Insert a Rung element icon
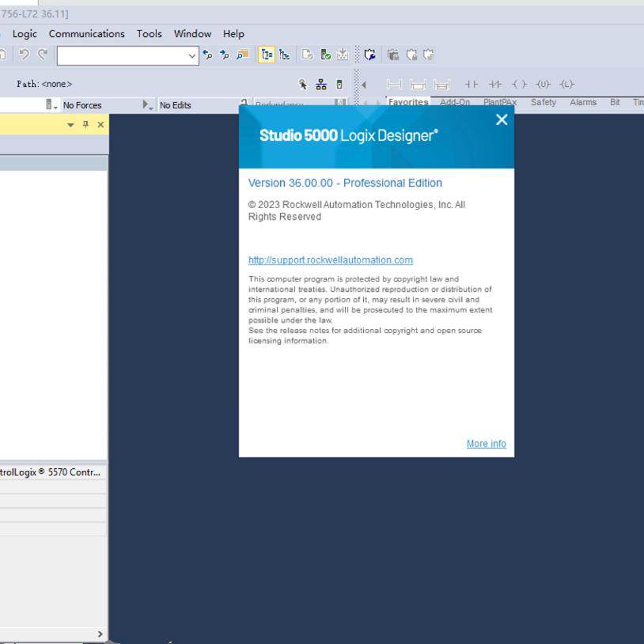Viewport: 644px width, 644px height. 394,85
